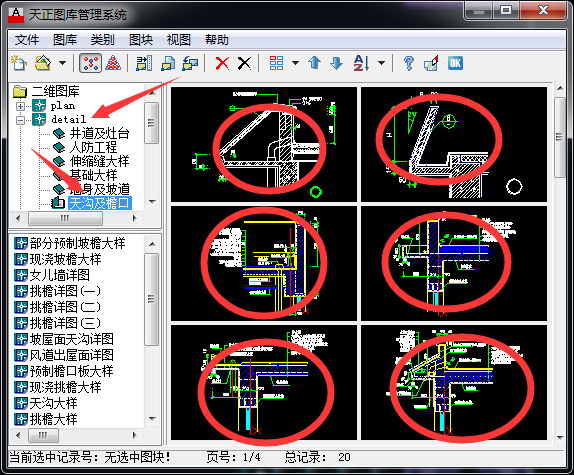Select 风道出屋面详图 in block list
Image resolution: width=574 pixels, height=475 pixels.
point(71,355)
